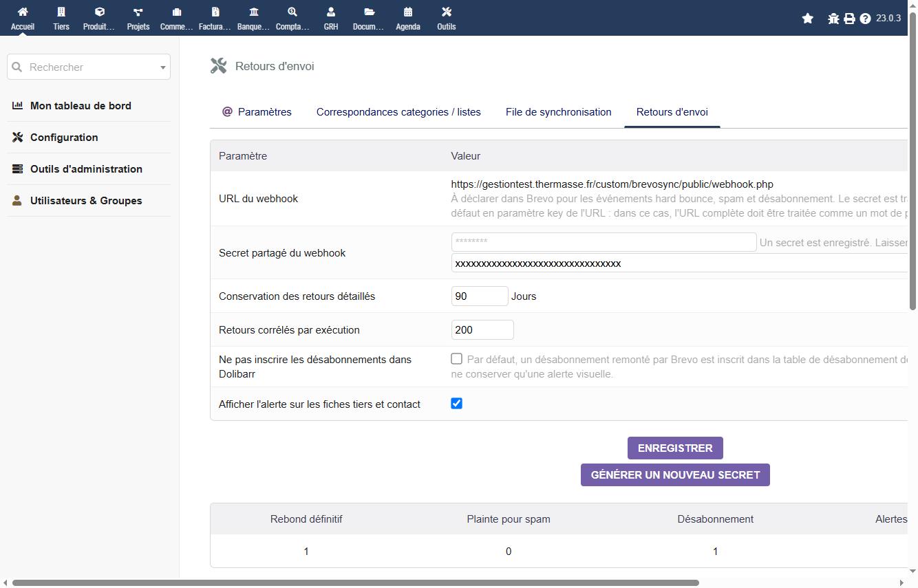The width and height of the screenshot is (918, 588).
Task: Click the ENREGISTRER button
Action: (675, 448)
